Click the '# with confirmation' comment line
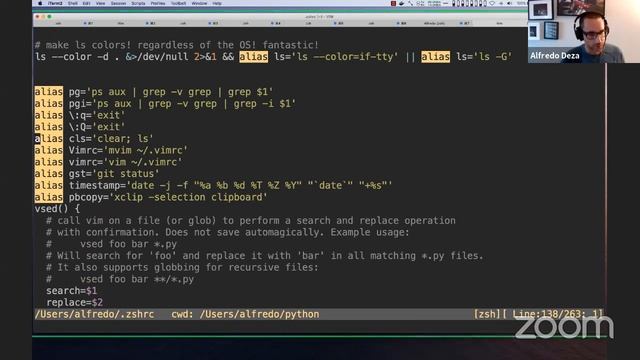Image resolution: width=640 pixels, height=360 pixels. click(227, 232)
